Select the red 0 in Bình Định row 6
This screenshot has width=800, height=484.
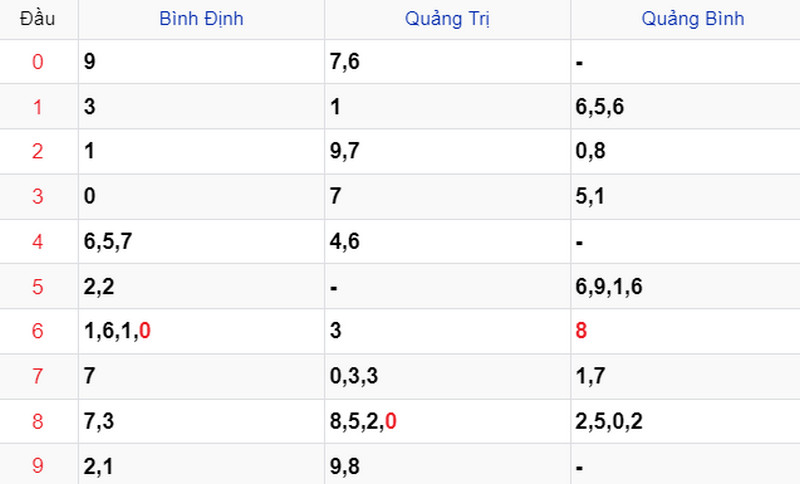pyautogui.click(x=145, y=331)
